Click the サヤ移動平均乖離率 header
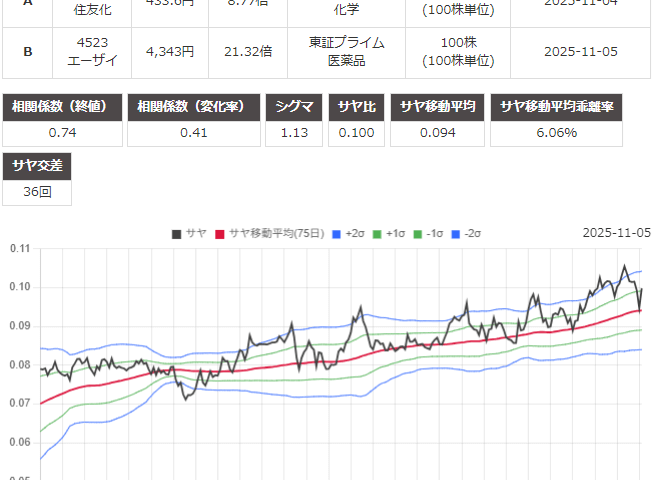 point(569,107)
